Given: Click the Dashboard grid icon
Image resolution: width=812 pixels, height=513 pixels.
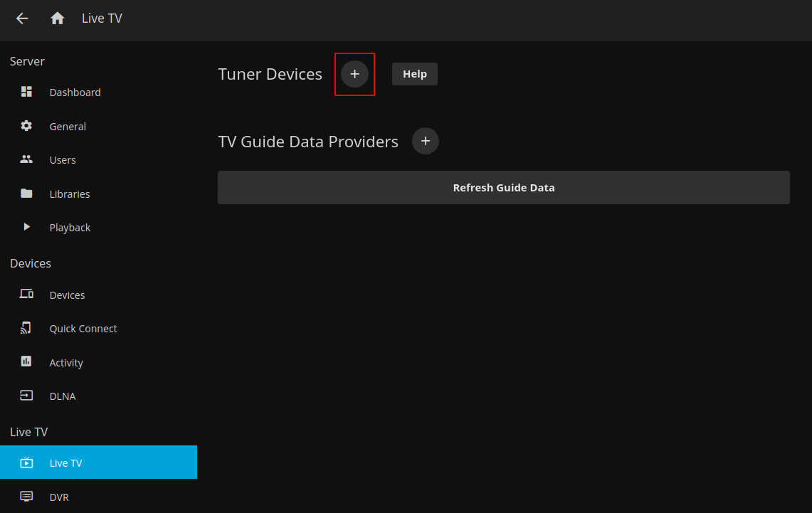Looking at the screenshot, I should point(26,92).
